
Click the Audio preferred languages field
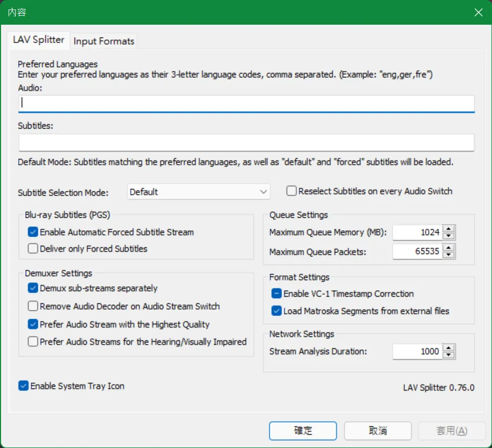tap(246, 103)
